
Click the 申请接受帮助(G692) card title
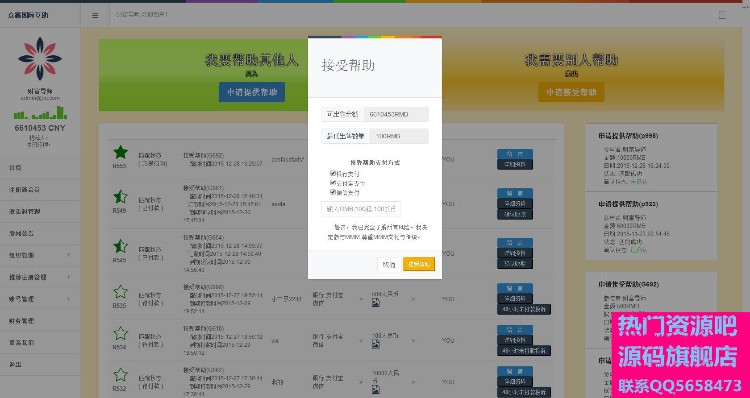(x=629, y=284)
